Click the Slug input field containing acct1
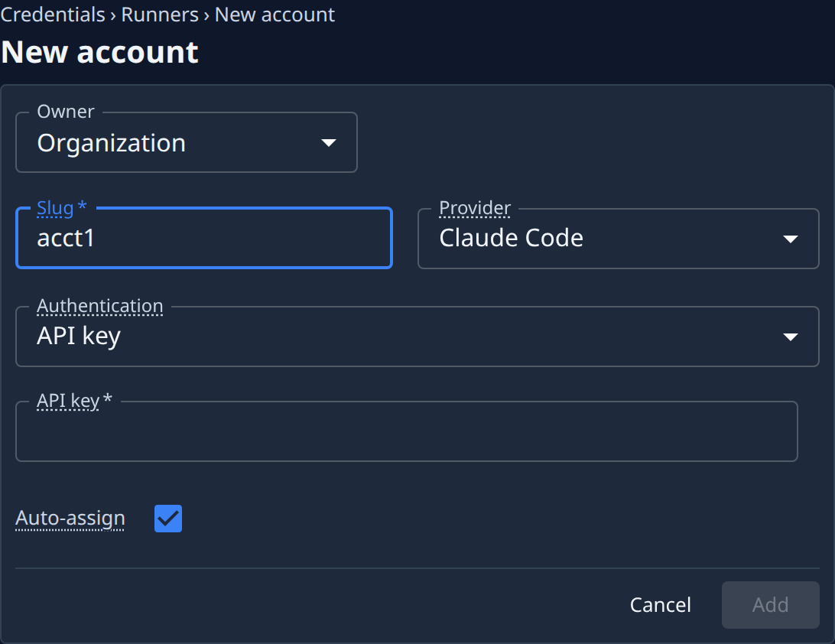 click(x=204, y=238)
